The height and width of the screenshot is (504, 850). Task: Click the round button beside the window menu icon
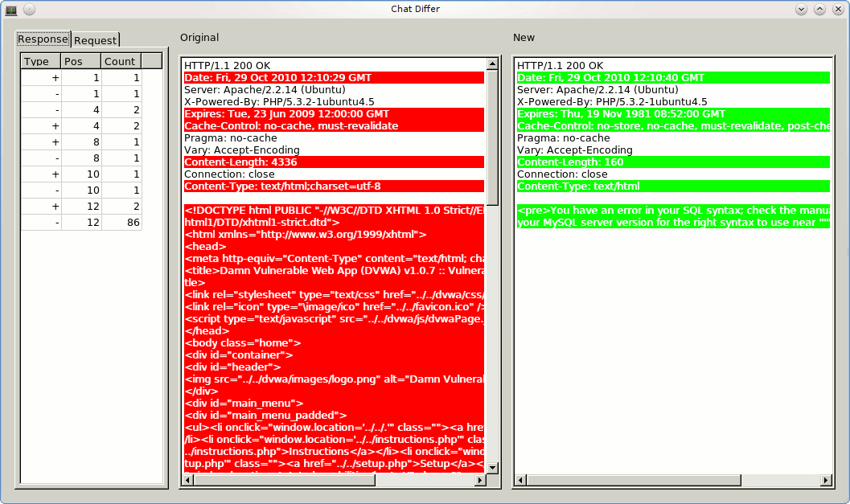[29, 9]
